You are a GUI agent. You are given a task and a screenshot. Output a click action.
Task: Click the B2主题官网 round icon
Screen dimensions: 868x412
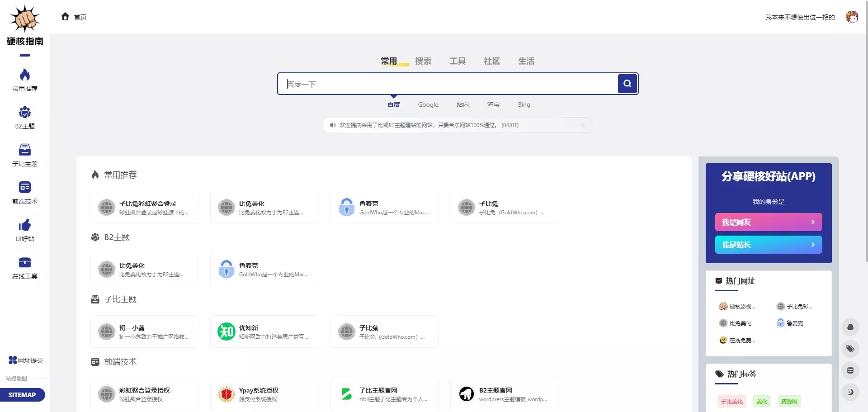467,394
